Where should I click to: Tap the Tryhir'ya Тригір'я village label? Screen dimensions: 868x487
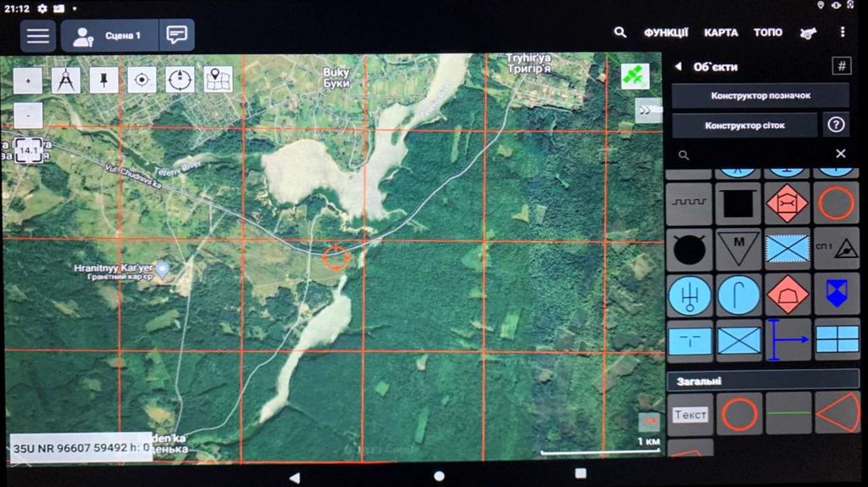529,63
